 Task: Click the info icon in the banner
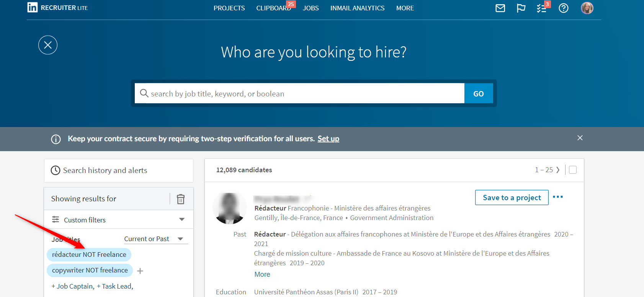coord(56,139)
